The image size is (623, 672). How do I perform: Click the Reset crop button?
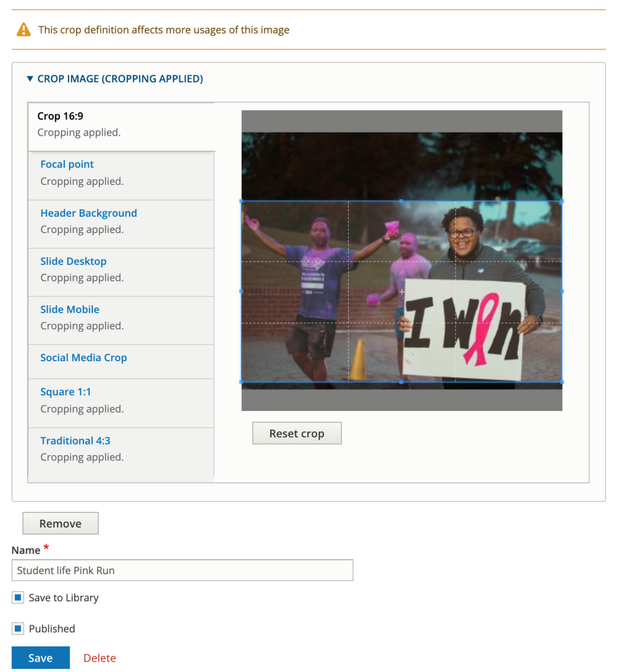[297, 433]
